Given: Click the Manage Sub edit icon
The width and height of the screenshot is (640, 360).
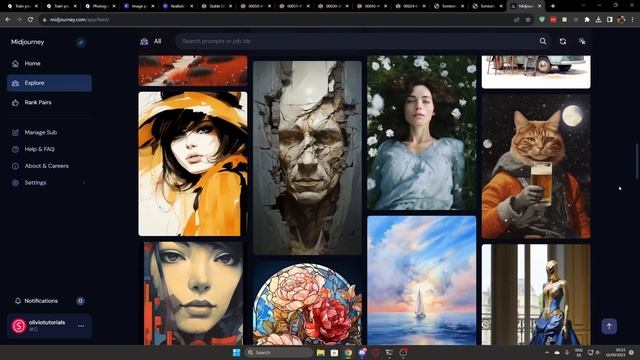Looking at the screenshot, I should coord(16,132).
